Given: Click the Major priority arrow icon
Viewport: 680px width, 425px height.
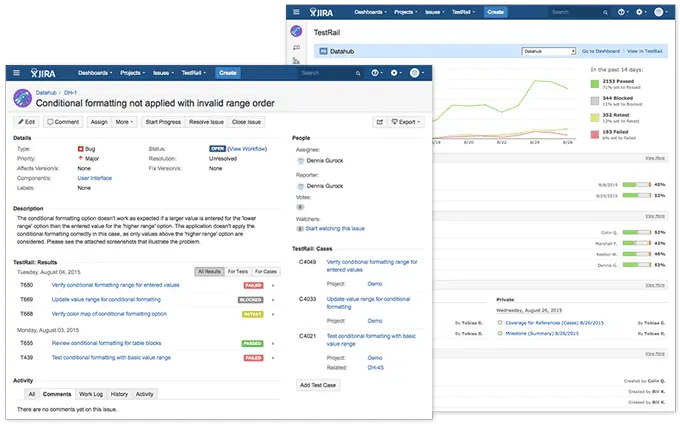Looking at the screenshot, I should (x=80, y=158).
